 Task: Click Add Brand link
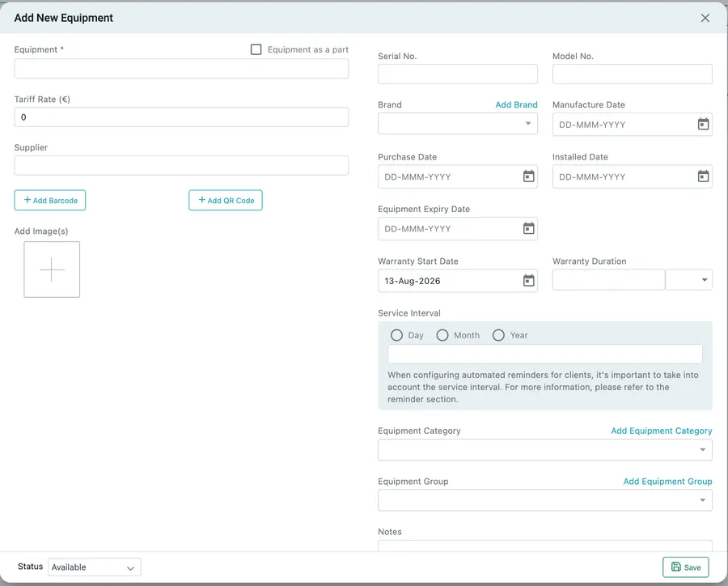click(516, 104)
